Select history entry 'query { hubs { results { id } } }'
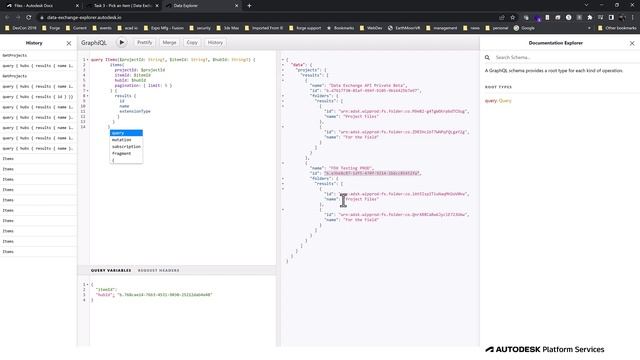 [38, 97]
